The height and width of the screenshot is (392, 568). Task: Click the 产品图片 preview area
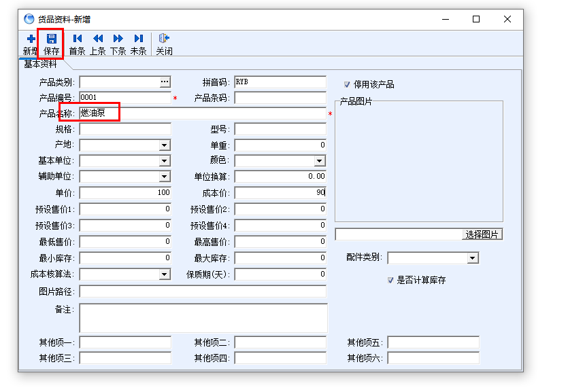coord(419,162)
